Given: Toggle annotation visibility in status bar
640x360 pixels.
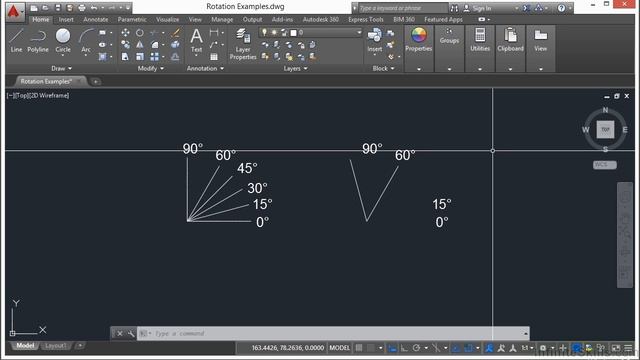Looking at the screenshot, I should tap(489, 348).
